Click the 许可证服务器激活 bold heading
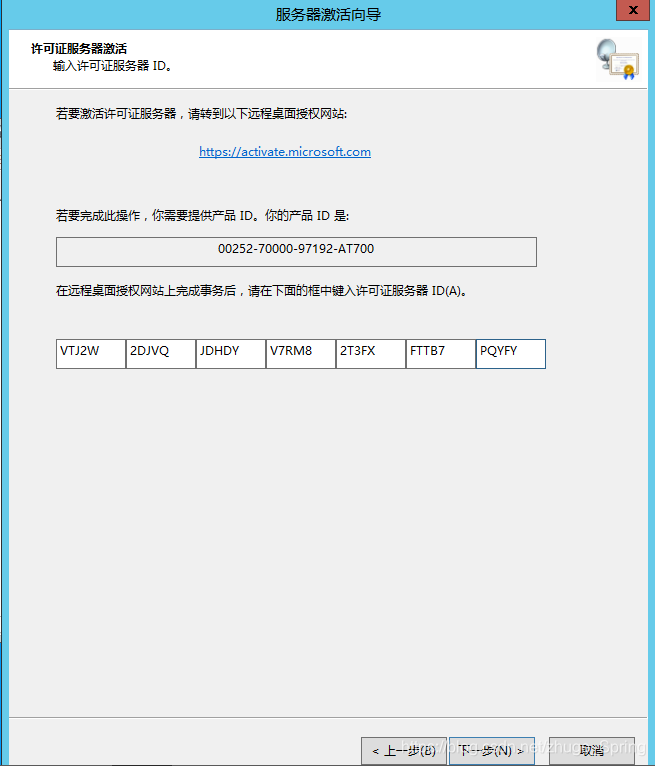 79,48
